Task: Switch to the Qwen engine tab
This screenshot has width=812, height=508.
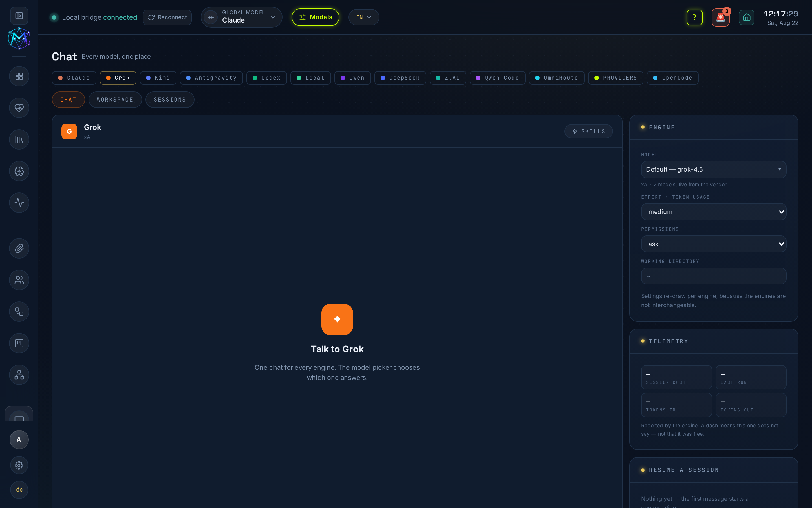Action: [x=353, y=78]
